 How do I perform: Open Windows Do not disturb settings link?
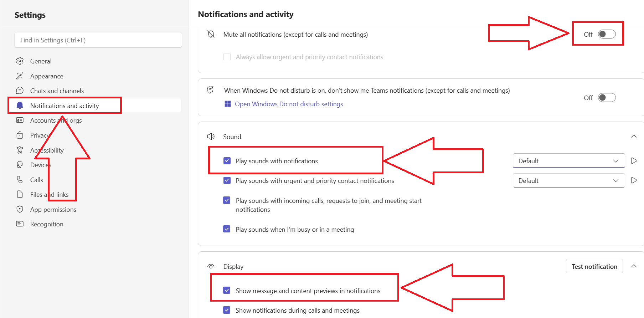click(289, 104)
